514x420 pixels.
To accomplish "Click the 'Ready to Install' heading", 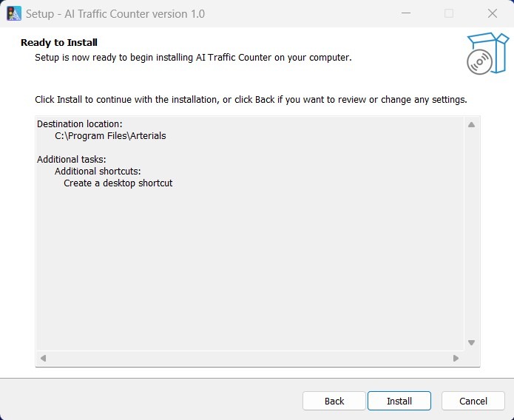I will coord(59,43).
